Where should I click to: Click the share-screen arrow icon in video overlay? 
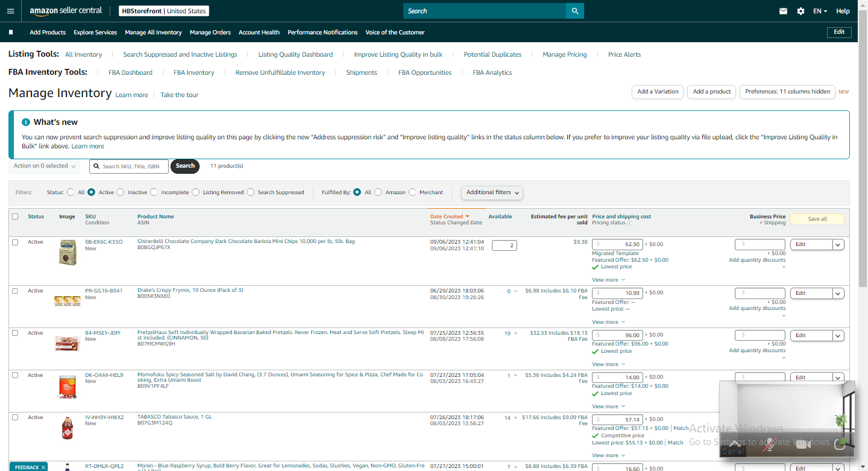pyautogui.click(x=840, y=444)
